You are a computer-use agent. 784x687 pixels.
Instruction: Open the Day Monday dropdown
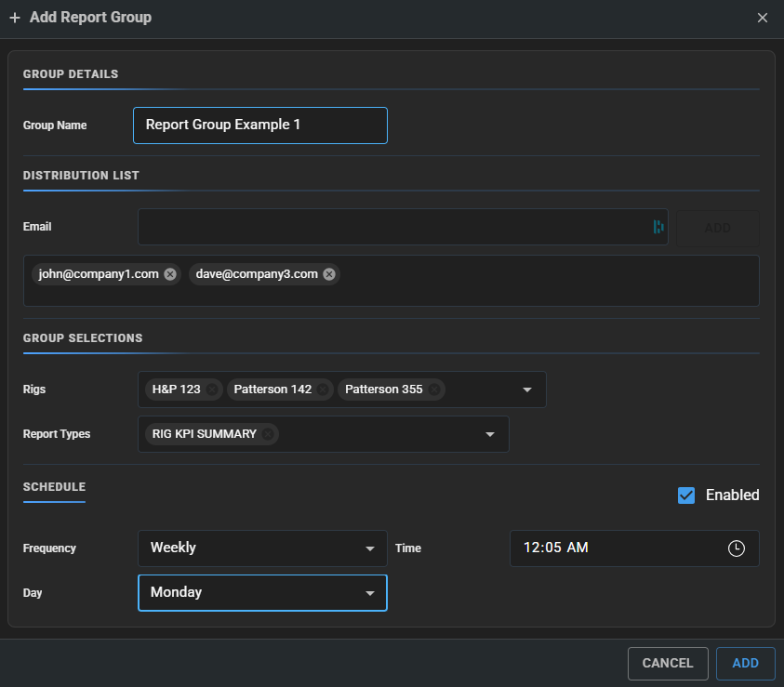(262, 593)
